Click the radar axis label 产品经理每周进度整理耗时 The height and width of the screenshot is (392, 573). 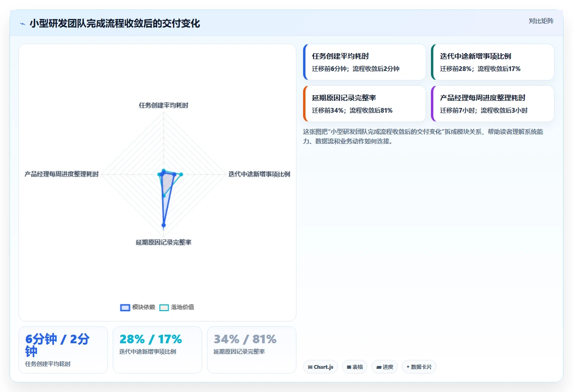coord(62,174)
